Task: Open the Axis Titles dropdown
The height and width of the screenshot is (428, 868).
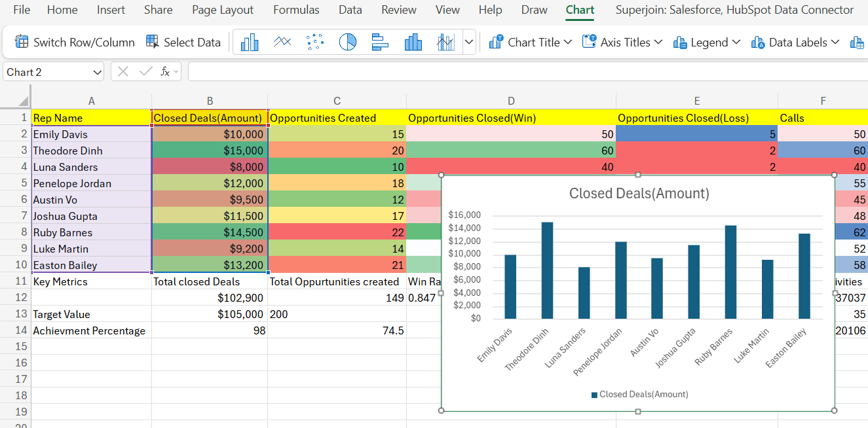Action: click(623, 43)
